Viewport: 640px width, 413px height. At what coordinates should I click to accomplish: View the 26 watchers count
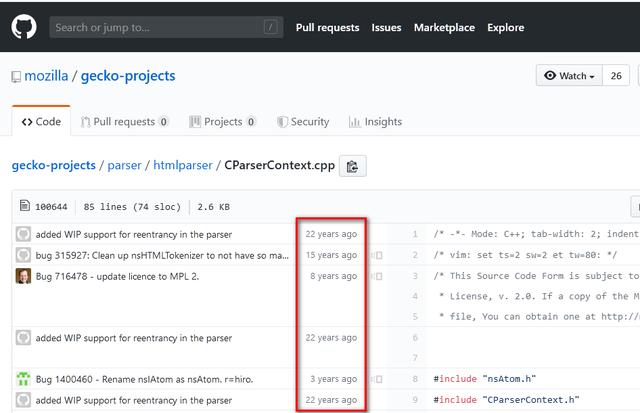tap(616, 75)
